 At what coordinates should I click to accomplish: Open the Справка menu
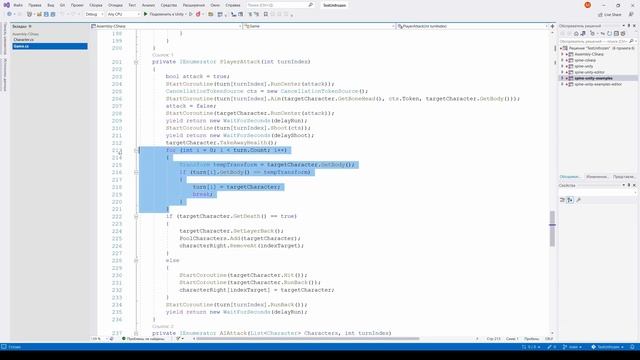(233, 5)
